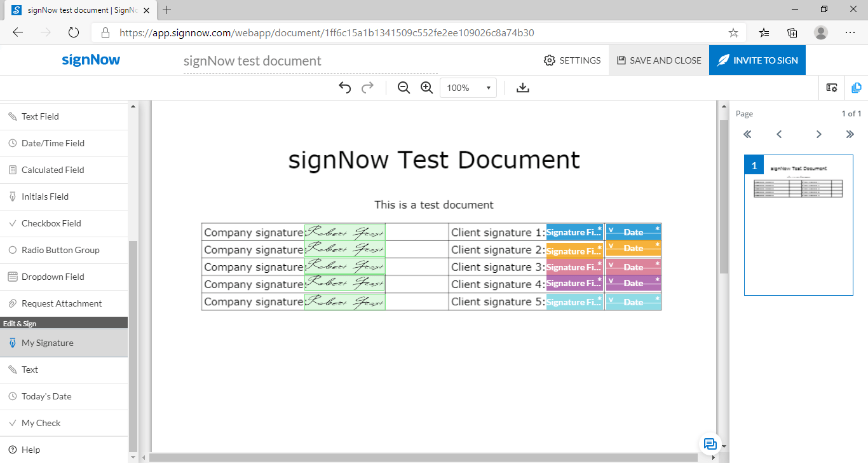This screenshot has width=868, height=463.
Task: Open the chat support bubble
Action: (710, 444)
